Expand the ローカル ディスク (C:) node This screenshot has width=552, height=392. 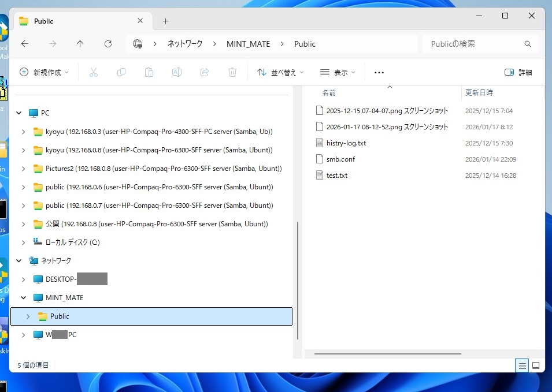pos(23,242)
